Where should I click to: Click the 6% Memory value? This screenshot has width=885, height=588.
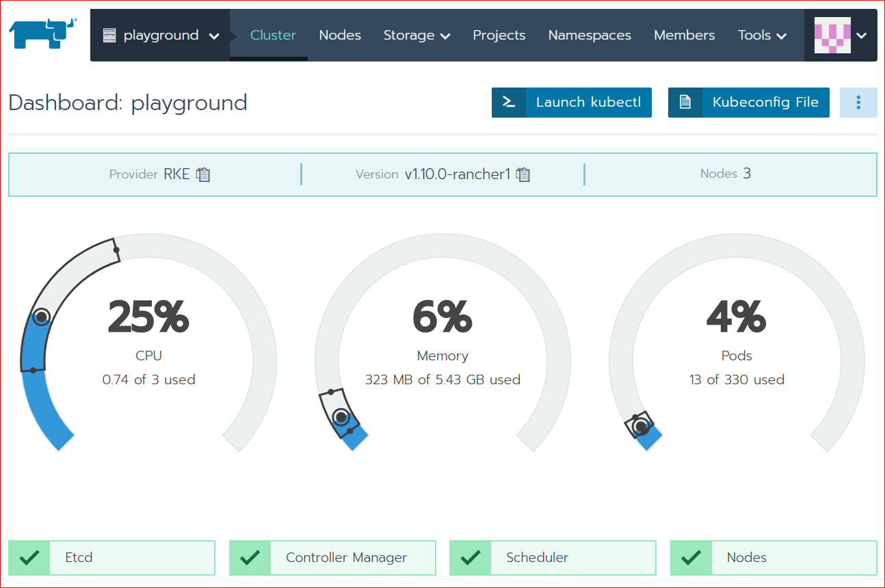click(x=442, y=317)
